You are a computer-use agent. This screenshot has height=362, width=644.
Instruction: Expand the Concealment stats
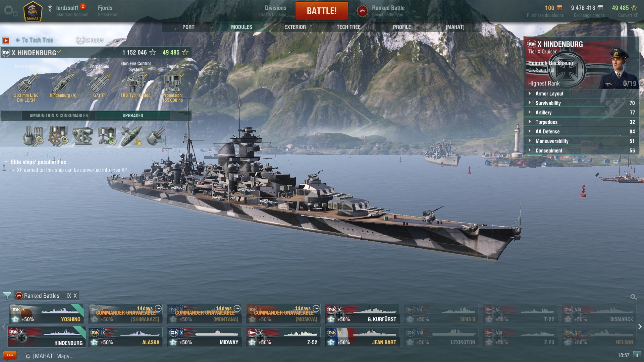click(581, 150)
